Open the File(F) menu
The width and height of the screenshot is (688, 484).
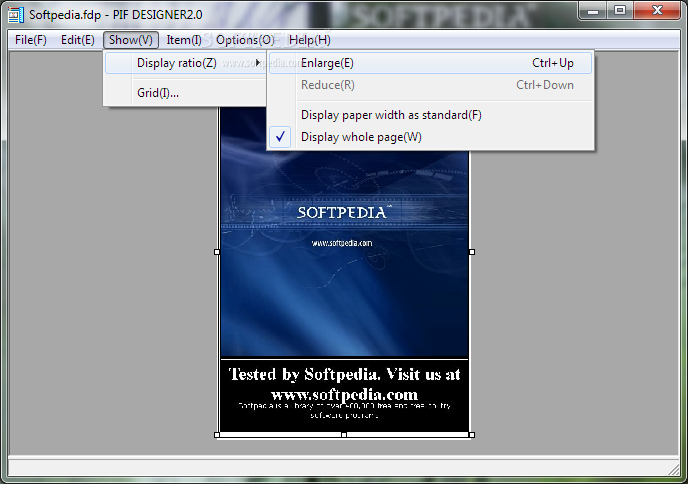(30, 40)
